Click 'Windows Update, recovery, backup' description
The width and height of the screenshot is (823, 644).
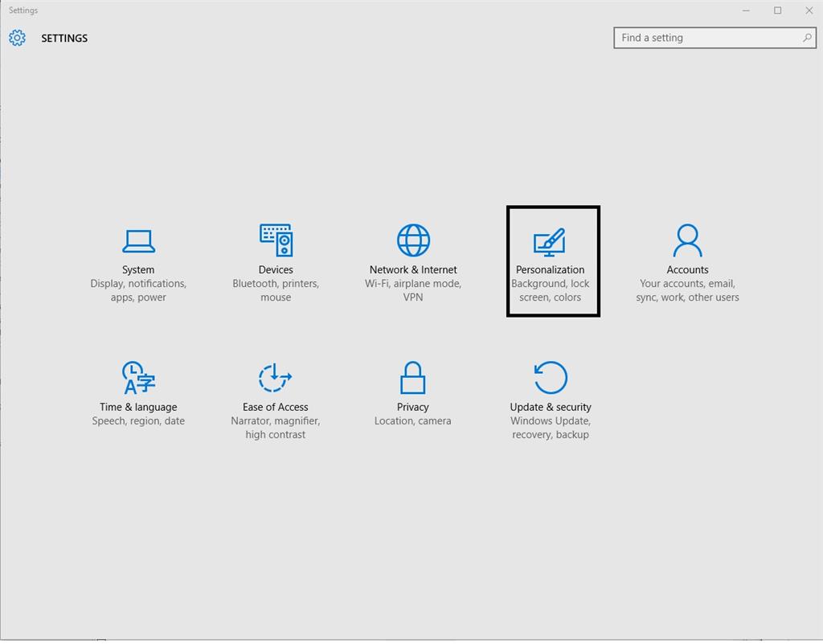[x=551, y=428]
